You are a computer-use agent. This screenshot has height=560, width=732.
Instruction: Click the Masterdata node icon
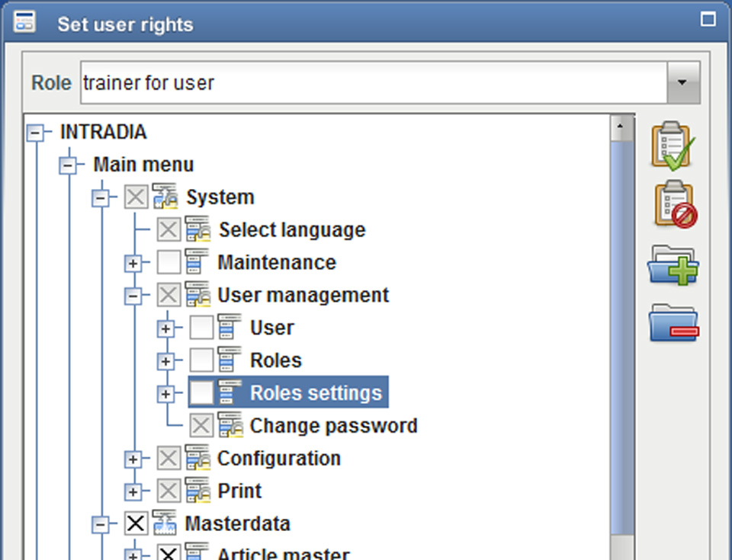[165, 523]
